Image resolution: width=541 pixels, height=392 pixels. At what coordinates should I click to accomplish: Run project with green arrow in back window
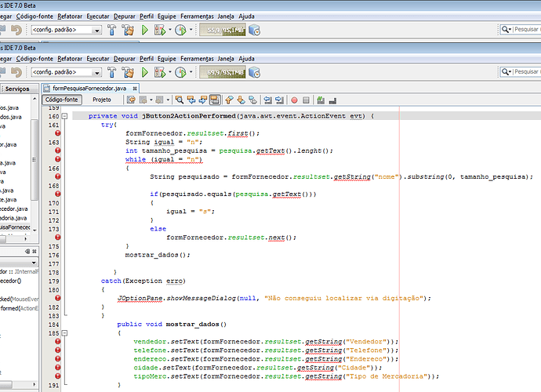[x=145, y=30]
